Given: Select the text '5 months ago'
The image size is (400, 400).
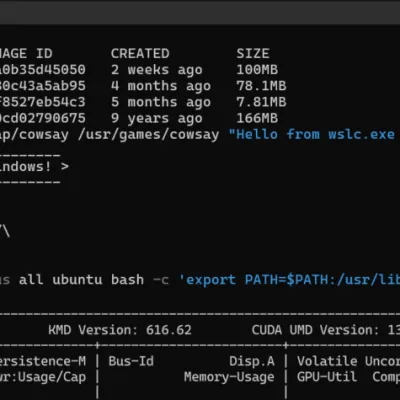Looking at the screenshot, I should (161, 103).
